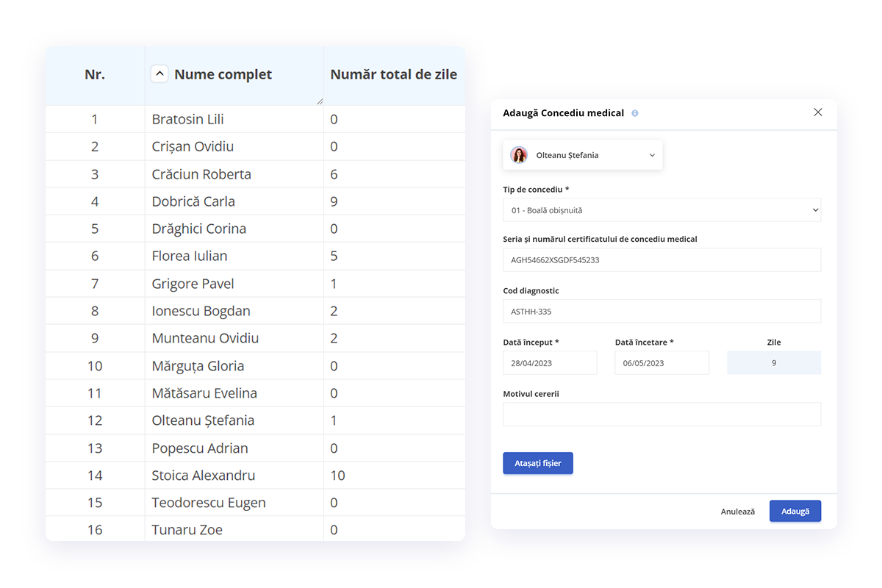882x588 pixels.
Task: Expand the Tip de concediu dropdown
Action: coord(662,210)
